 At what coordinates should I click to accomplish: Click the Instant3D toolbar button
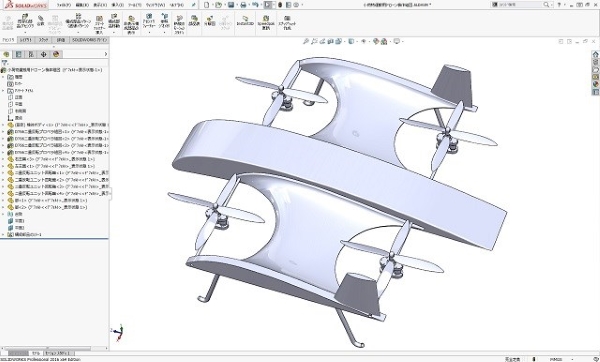[245, 21]
